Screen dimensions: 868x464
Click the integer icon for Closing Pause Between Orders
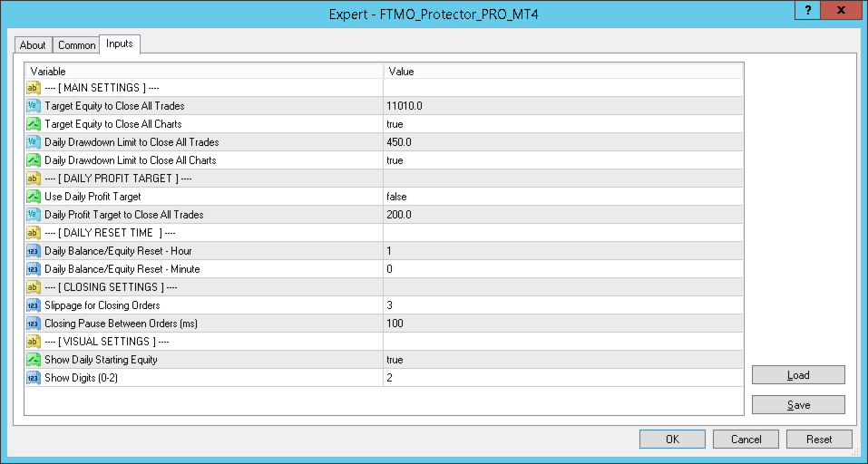tap(34, 324)
